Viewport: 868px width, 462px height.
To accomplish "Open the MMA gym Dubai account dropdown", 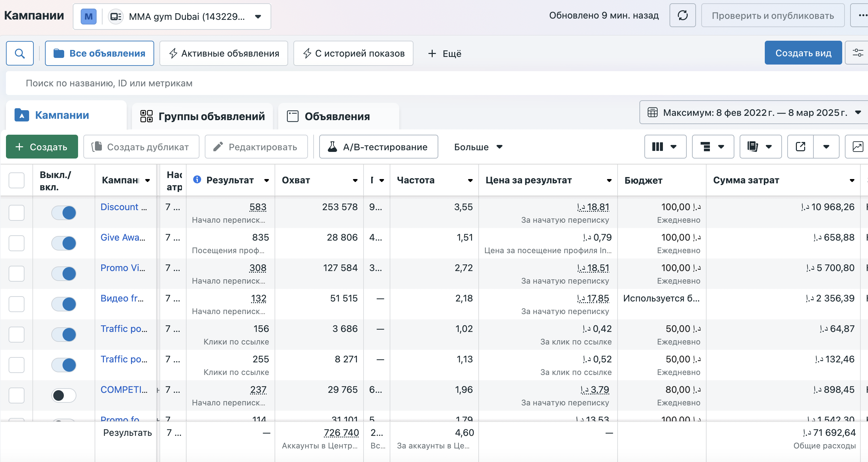I will (172, 17).
